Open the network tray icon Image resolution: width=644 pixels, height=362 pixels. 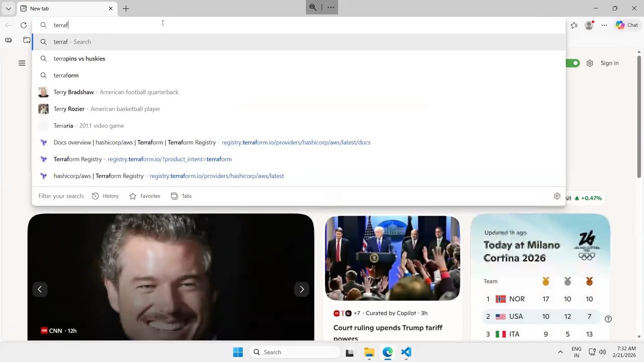pos(592,352)
